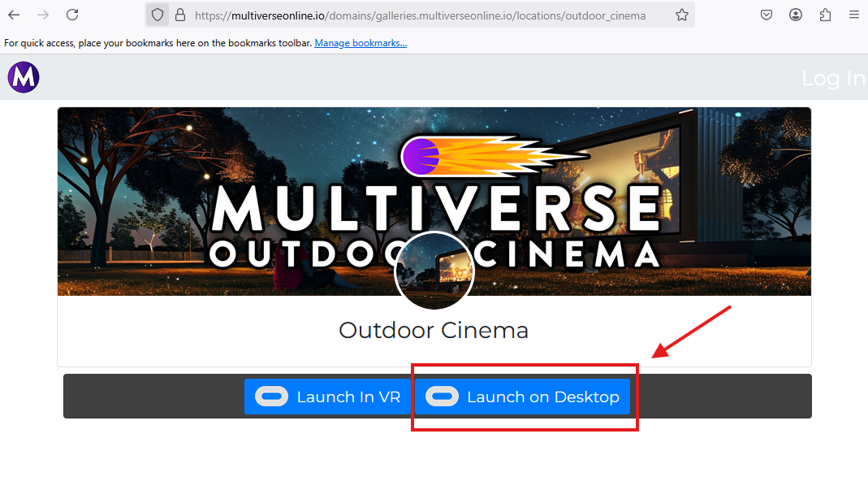The image size is (868, 503).
Task: Open the Log In page
Action: tap(833, 77)
